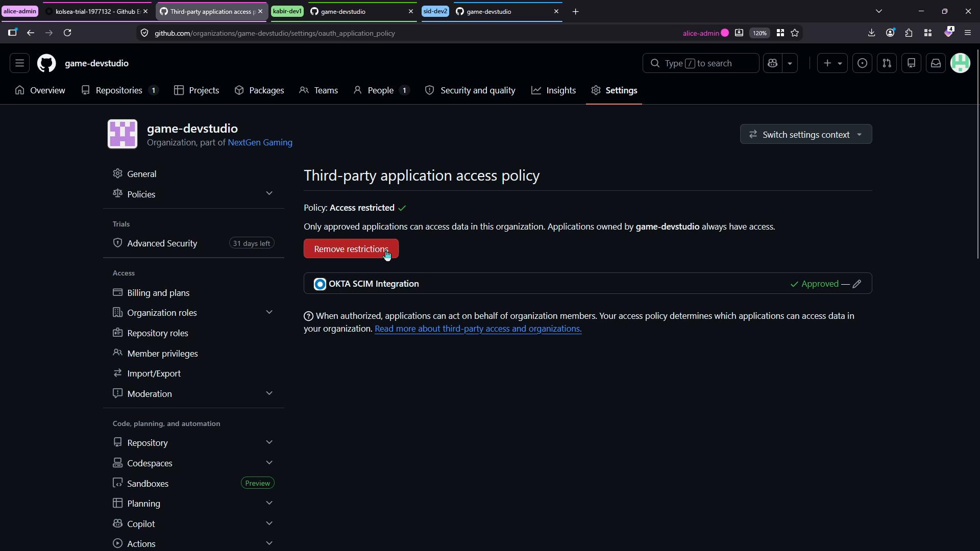The height and width of the screenshot is (551, 980).
Task: Switch to the Teams tab
Action: click(318, 90)
